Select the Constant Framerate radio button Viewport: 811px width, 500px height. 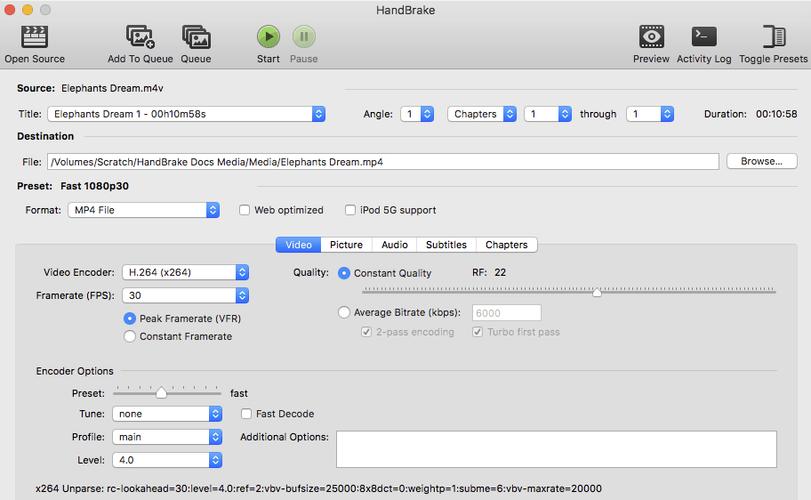click(x=130, y=337)
